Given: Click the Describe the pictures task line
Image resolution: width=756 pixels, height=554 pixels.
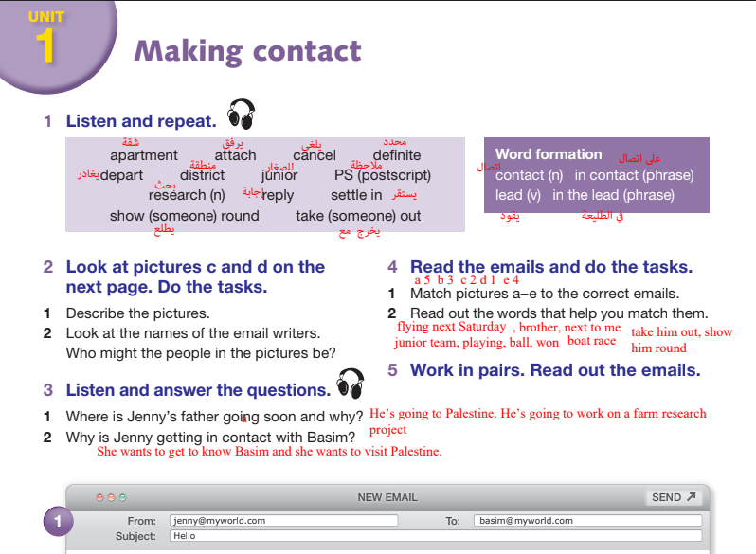Looking at the screenshot, I should (x=138, y=313).
